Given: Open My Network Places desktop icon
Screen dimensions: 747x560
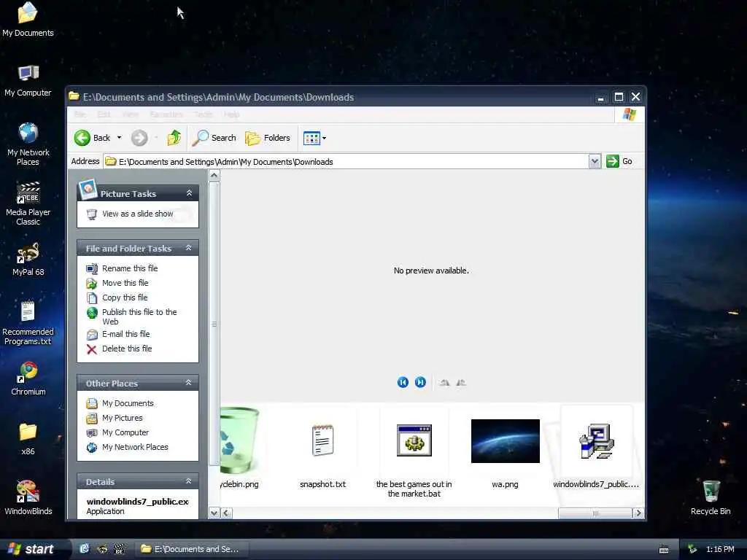Looking at the screenshot, I should pos(28,144).
